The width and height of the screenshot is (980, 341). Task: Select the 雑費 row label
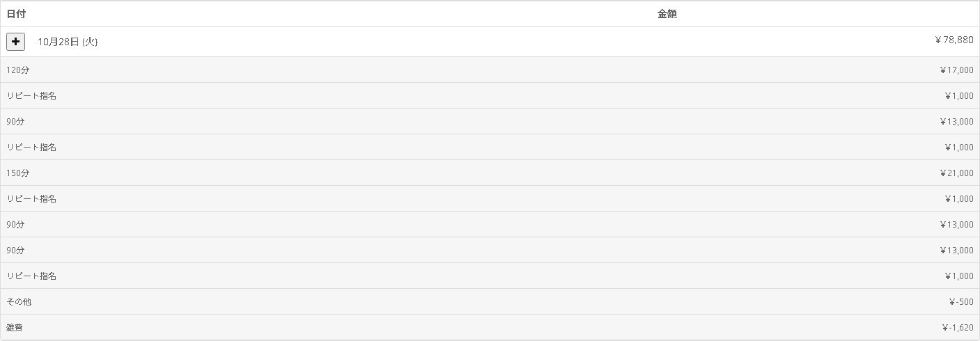pyautogui.click(x=15, y=328)
